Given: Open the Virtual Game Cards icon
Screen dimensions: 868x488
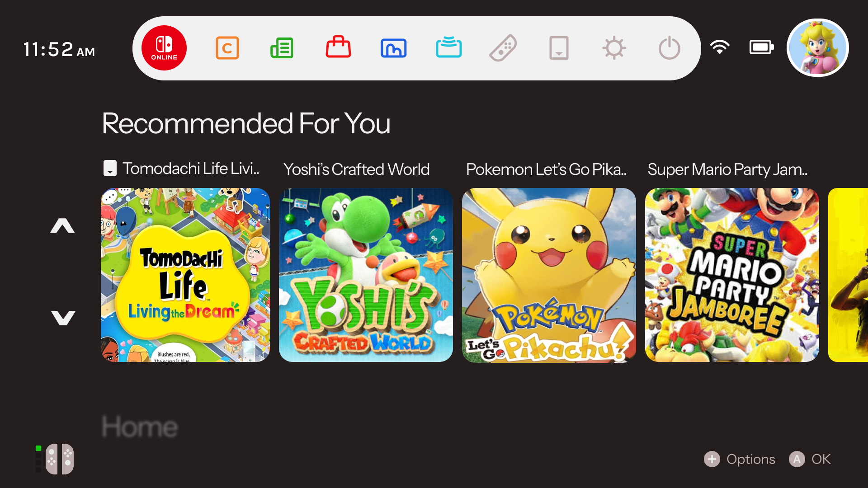Looking at the screenshot, I should 559,48.
